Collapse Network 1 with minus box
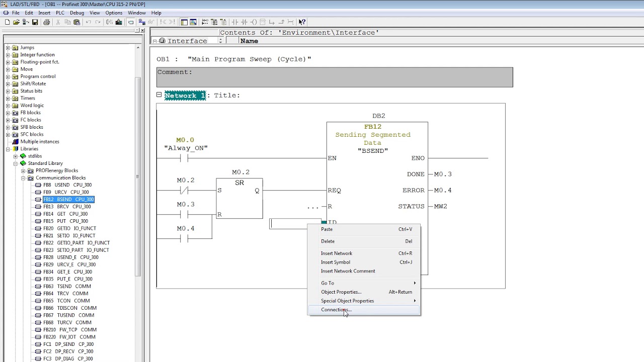This screenshot has width=644, height=362. tap(159, 95)
